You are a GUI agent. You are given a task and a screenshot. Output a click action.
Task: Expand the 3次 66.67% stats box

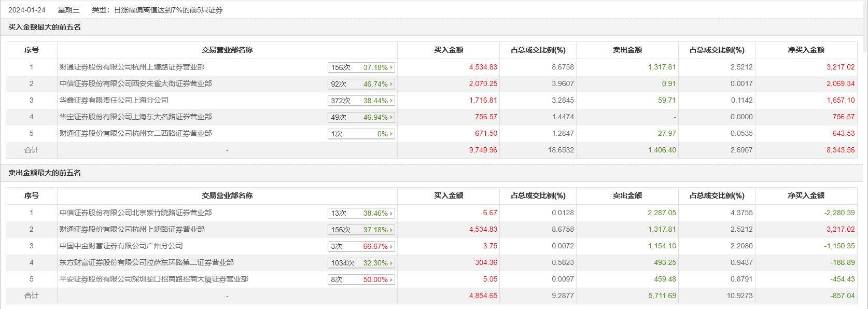point(361,246)
